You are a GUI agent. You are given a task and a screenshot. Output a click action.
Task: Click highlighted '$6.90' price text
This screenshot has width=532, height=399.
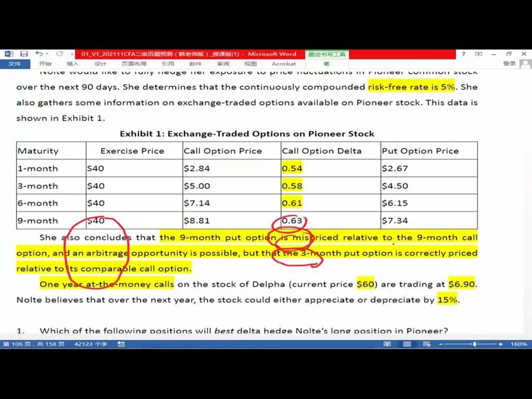click(462, 284)
